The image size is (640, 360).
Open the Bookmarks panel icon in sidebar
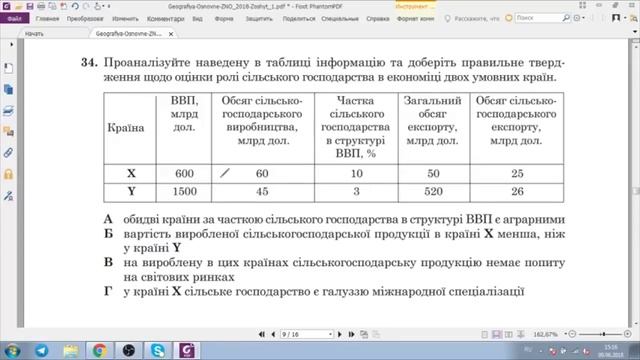tap(8, 68)
